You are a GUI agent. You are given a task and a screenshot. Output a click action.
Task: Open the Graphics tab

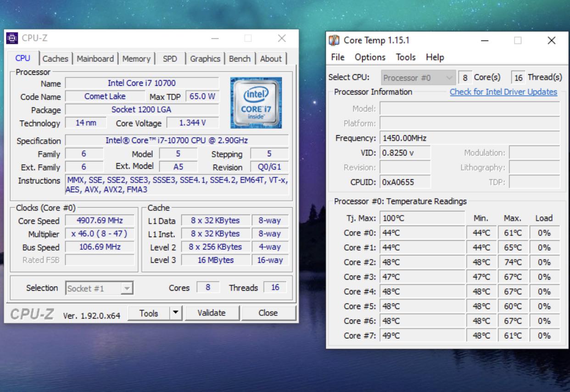point(205,59)
